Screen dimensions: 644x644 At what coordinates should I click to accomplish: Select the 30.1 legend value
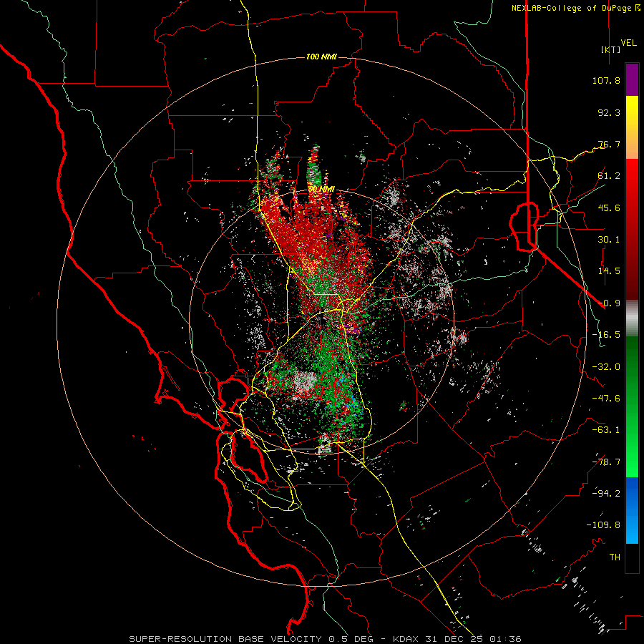[x=609, y=240]
